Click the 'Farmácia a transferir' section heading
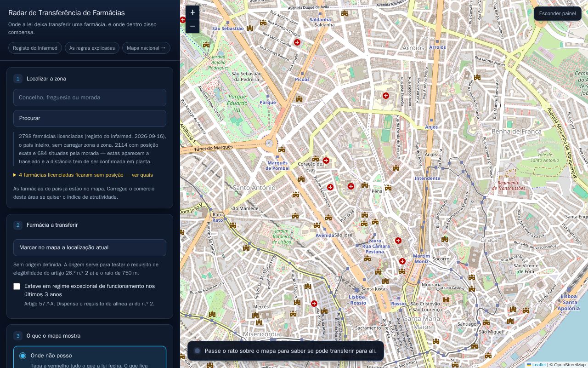The height and width of the screenshot is (368, 588). 52,225
